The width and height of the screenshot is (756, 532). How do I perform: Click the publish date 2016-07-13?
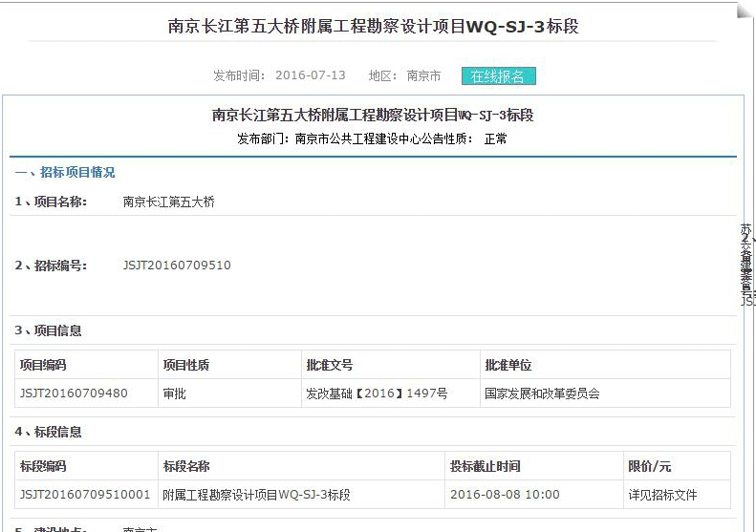311,75
